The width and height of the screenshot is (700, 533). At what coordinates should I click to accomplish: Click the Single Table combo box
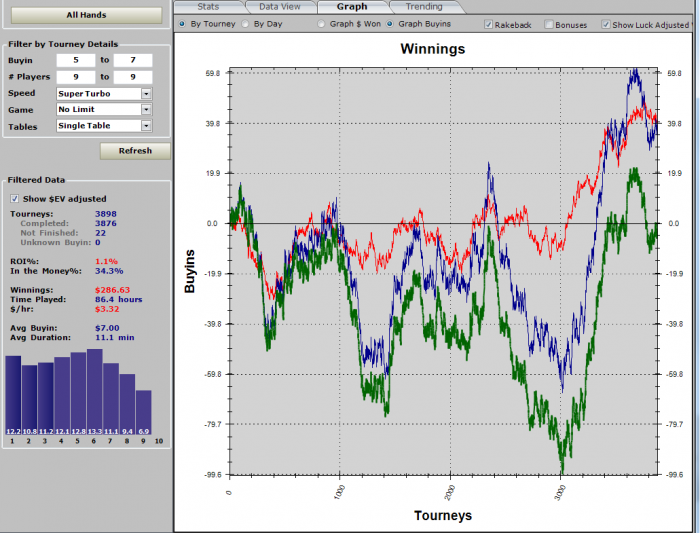coord(104,126)
